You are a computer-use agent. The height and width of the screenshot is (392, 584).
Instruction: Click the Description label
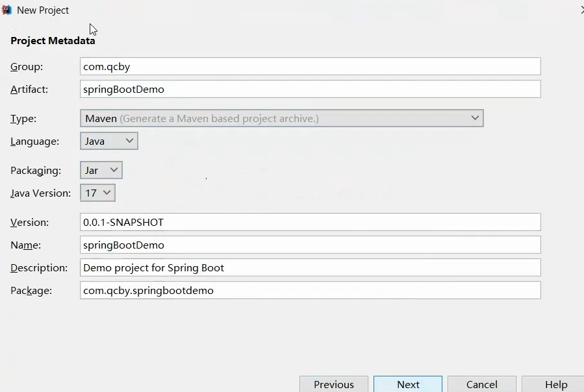(x=39, y=267)
